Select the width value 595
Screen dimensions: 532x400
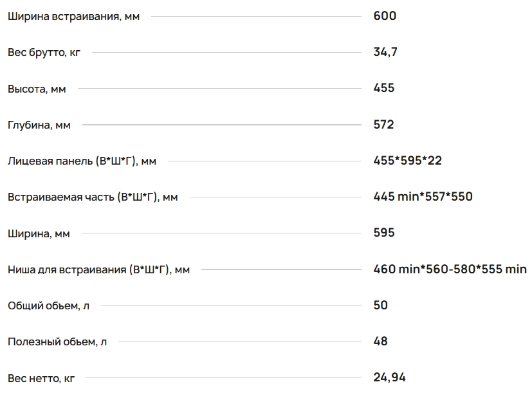click(384, 233)
